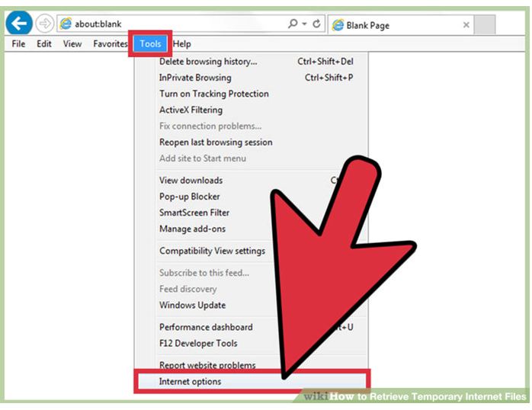Select View downloads
The width and height of the screenshot is (532, 410).
tap(251, 181)
